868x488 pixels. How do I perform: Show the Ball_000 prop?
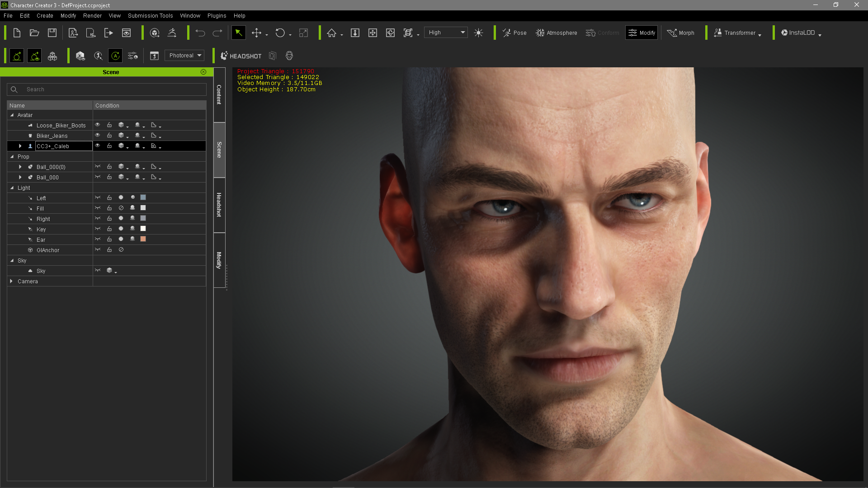pyautogui.click(x=97, y=177)
